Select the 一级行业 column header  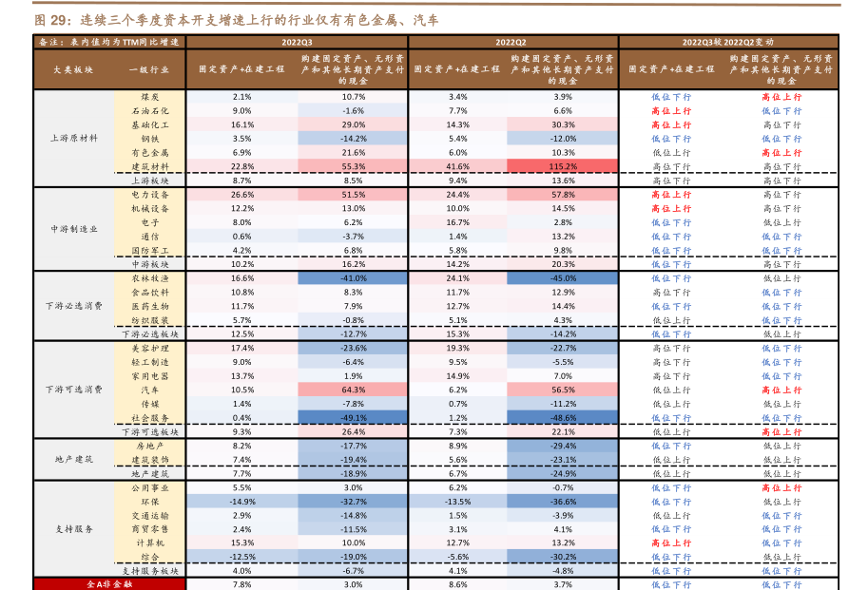click(x=149, y=69)
